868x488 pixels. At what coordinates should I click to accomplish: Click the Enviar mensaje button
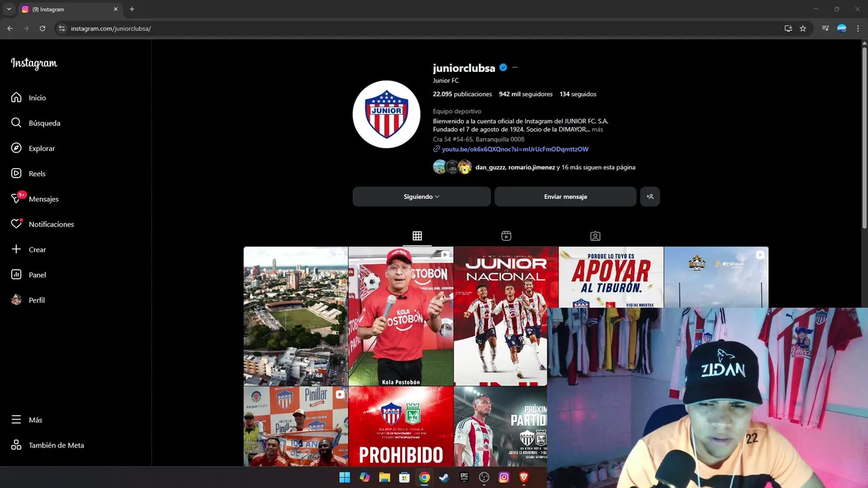566,197
